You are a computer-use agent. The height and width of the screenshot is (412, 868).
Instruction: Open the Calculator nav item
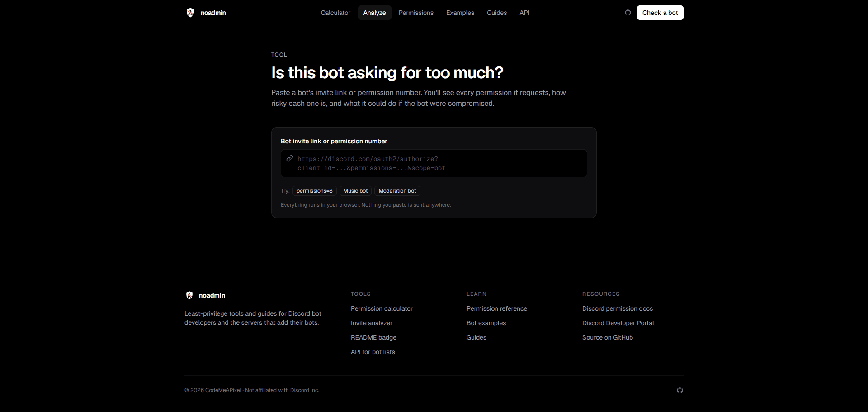335,13
